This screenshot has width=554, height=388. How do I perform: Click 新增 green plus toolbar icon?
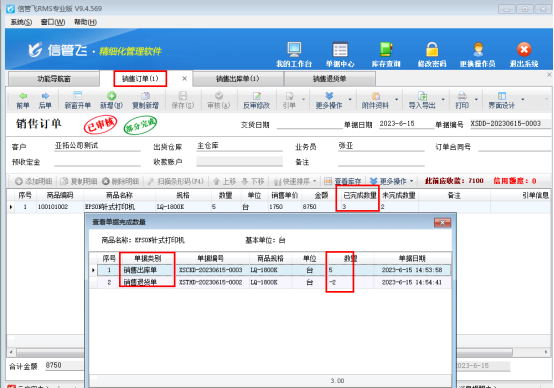tap(111, 100)
